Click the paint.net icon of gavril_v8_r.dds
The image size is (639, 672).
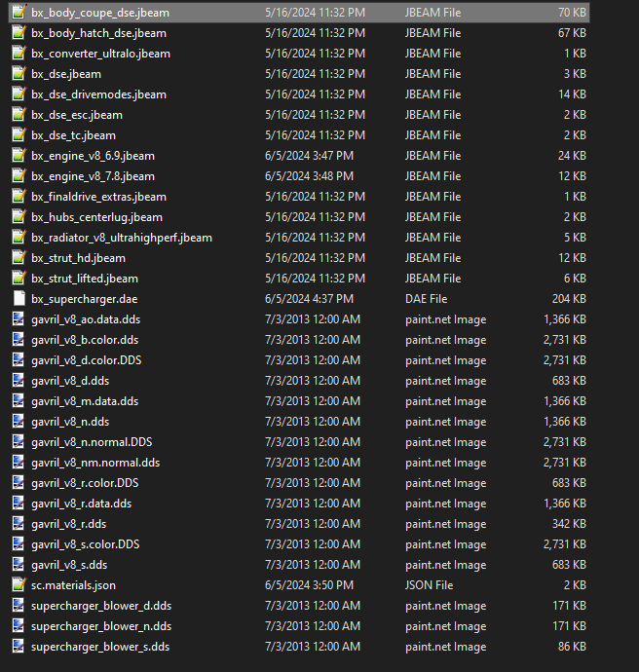(19, 523)
